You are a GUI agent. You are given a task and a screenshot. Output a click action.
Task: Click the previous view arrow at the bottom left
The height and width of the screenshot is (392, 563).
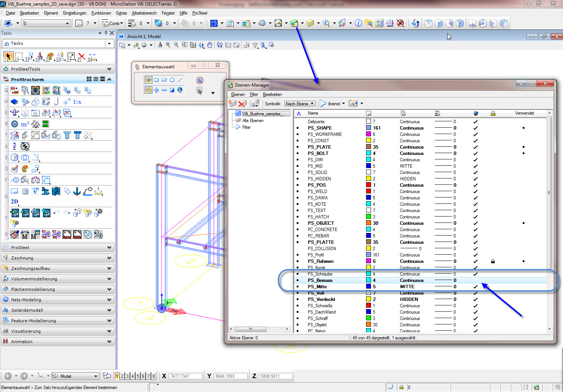(x=8, y=376)
